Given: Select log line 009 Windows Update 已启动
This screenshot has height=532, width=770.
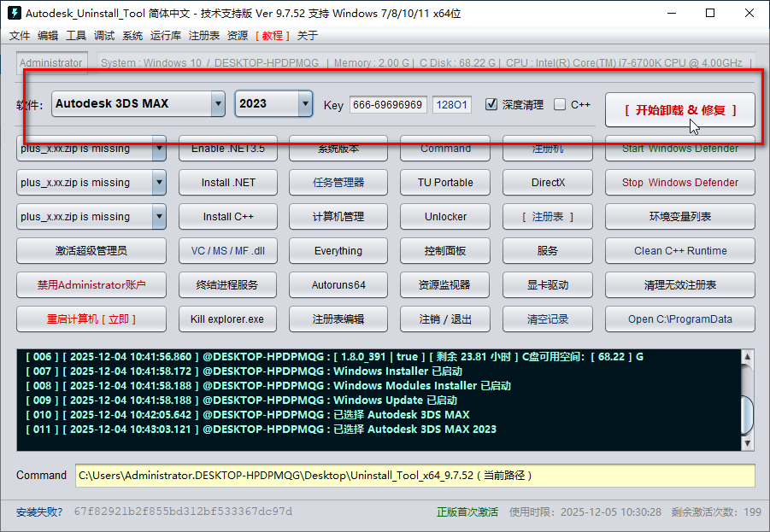Looking at the screenshot, I should [x=241, y=400].
